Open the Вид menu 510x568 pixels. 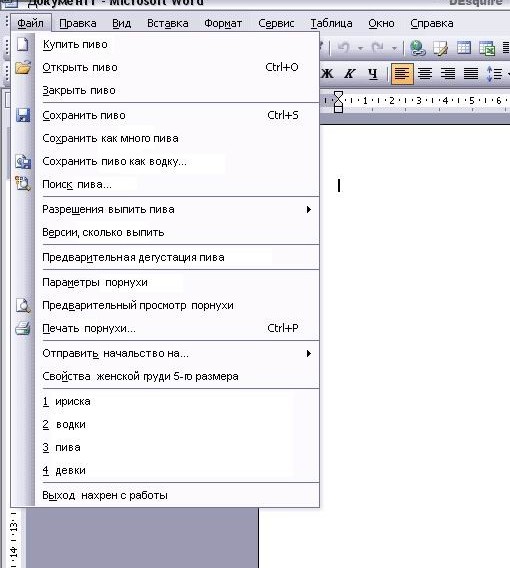pyautogui.click(x=121, y=23)
